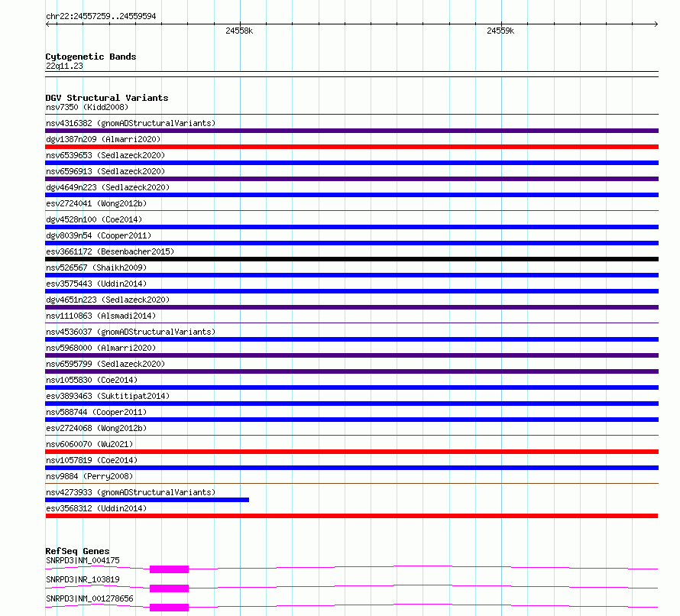Click the short blue bar under nsv4273933
Image resolution: width=680 pixels, height=616 pixels.
coord(147,500)
